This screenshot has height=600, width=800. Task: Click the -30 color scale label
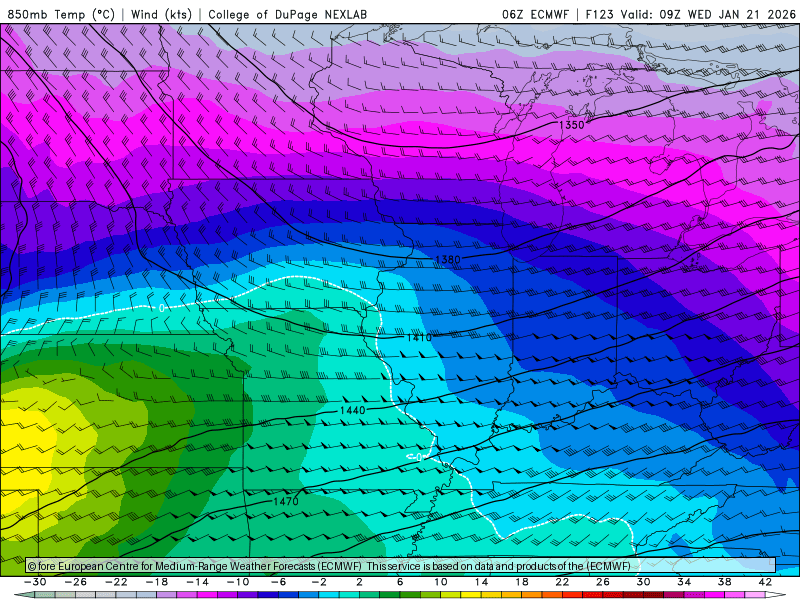coord(35,582)
